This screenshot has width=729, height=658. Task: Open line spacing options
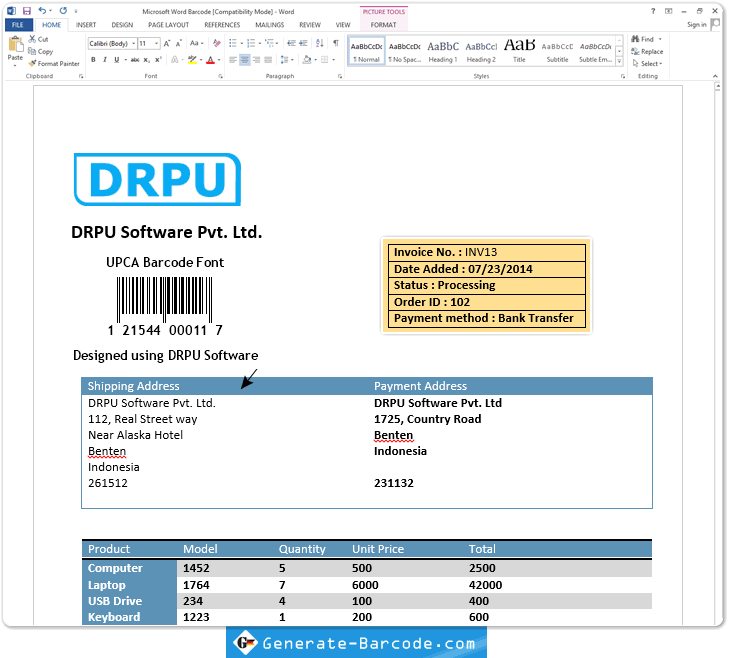coord(287,60)
